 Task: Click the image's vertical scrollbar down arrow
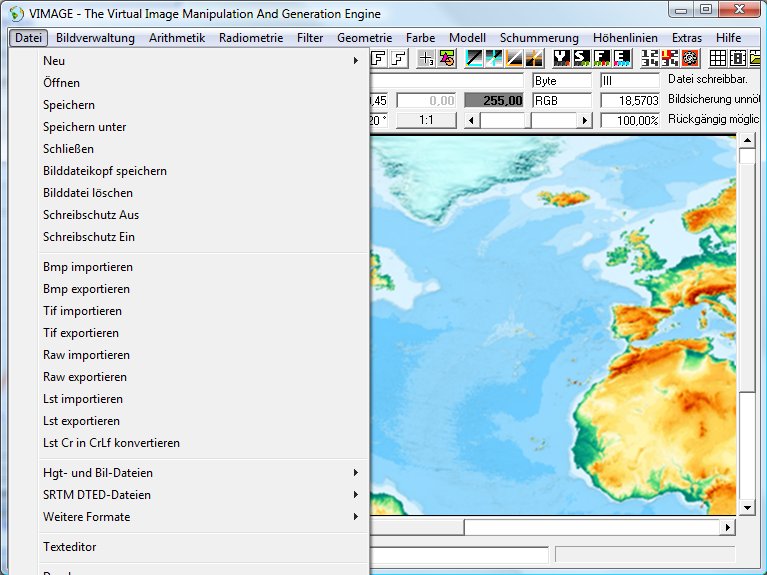(746, 507)
